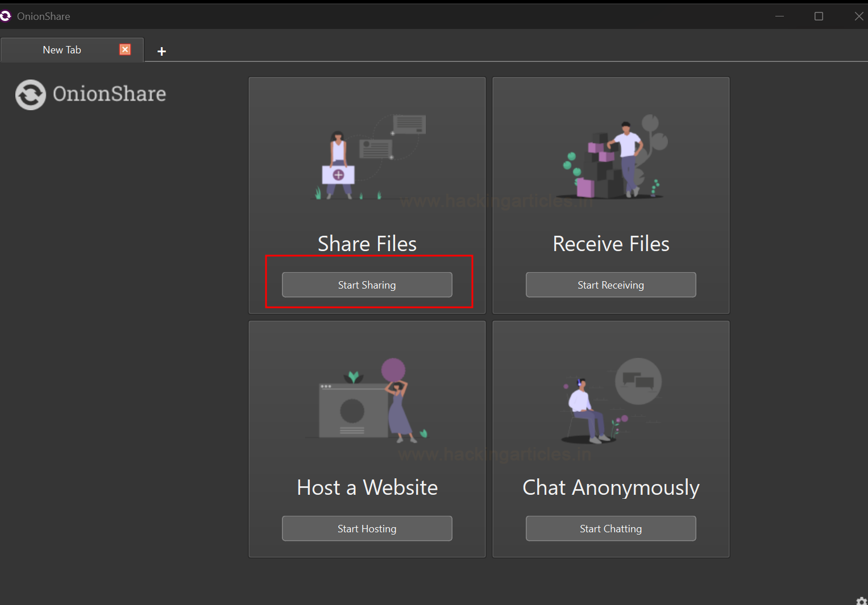Close the OnionShare window
Viewport: 868px width, 605px height.
(x=858, y=16)
